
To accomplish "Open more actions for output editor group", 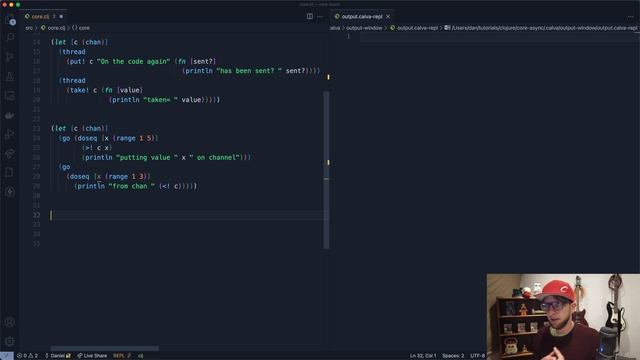I will (x=631, y=16).
